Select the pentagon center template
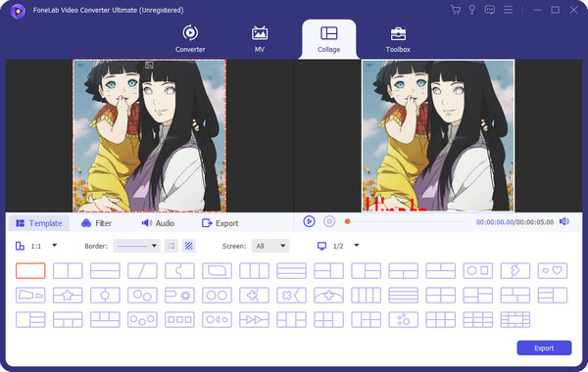Viewport: 588px width, 372px height. click(x=105, y=296)
